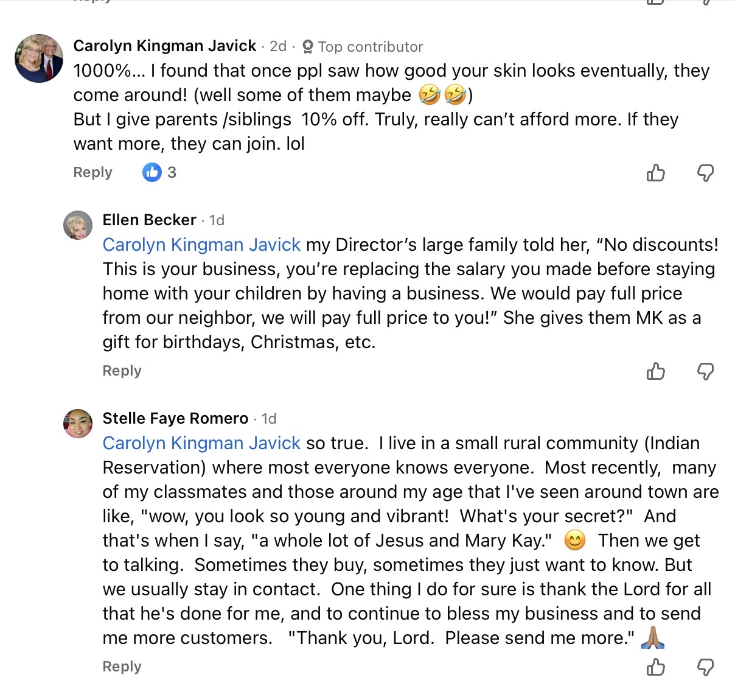Dislike Stelle Faye Romero's reply

click(705, 667)
